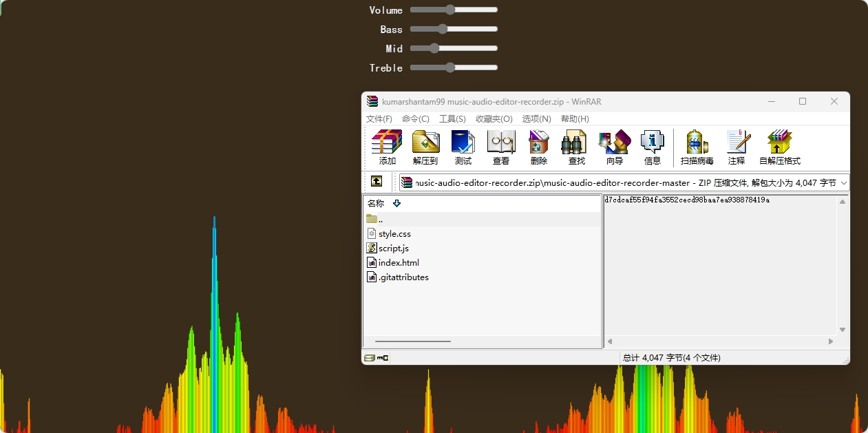Adjust the Bass slider
868x433 pixels.
point(454,29)
